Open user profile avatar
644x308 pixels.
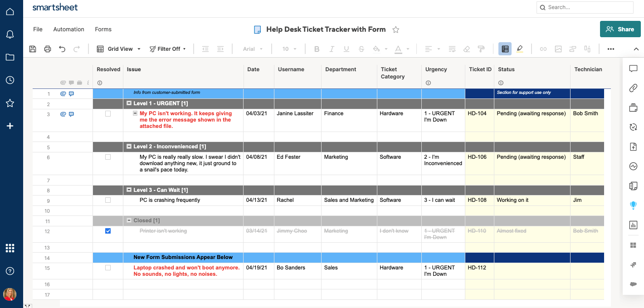click(10, 294)
